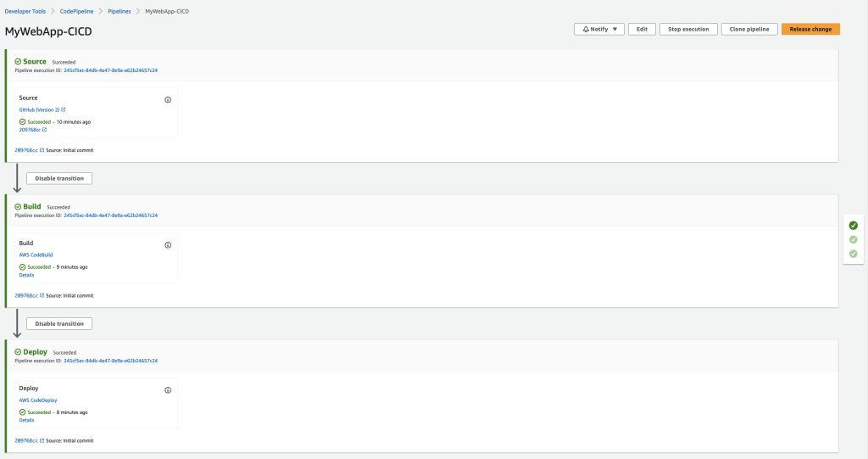The image size is (868, 459).
Task: Click Succeeded icon in Build action card
Action: [22, 267]
